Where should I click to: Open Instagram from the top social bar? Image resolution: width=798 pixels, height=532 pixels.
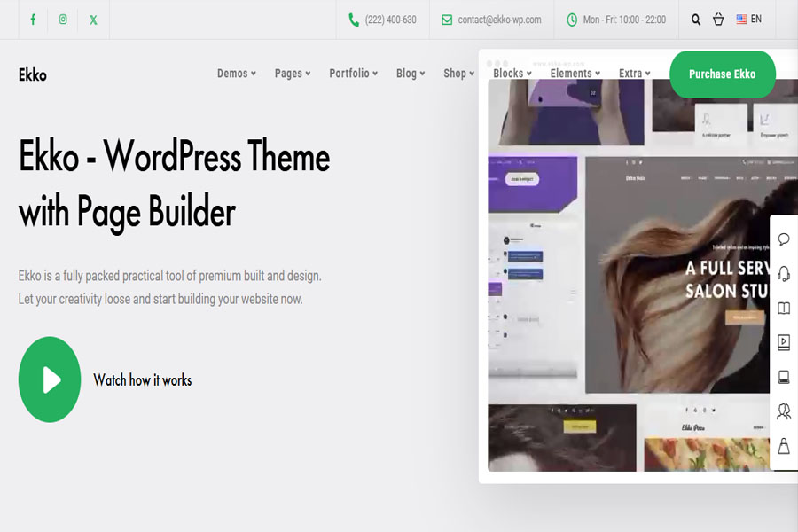coord(62,19)
